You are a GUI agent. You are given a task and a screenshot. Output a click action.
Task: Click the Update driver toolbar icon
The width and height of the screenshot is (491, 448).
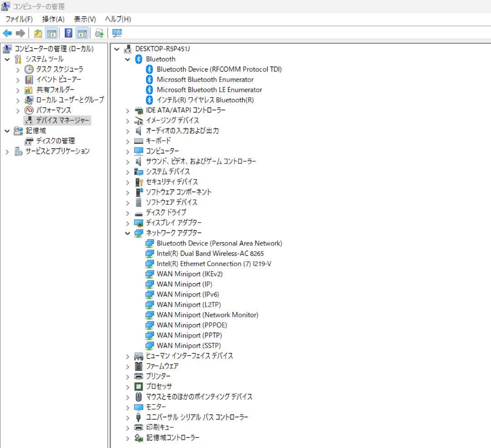pos(99,33)
